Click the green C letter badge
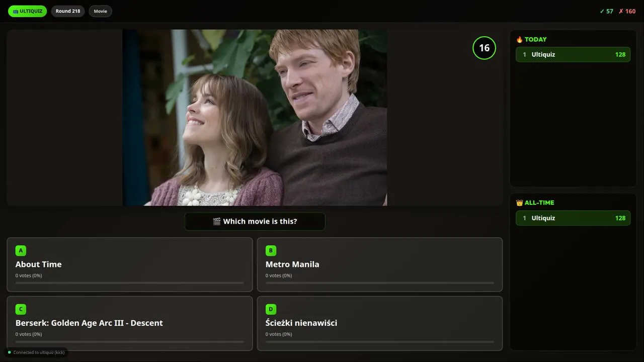This screenshot has width=644, height=362. point(21,309)
